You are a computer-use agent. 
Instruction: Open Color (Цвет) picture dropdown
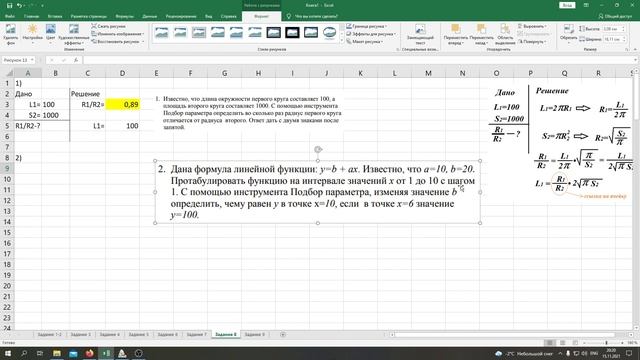click(x=51, y=34)
